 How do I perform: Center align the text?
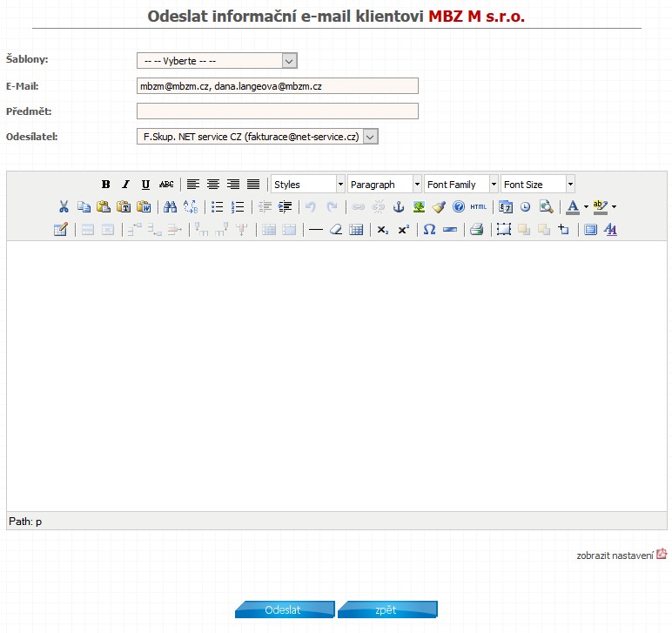click(x=213, y=185)
